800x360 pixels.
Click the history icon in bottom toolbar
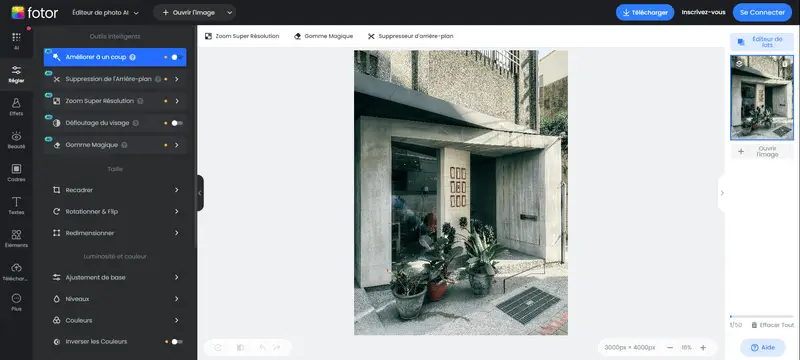coord(218,348)
